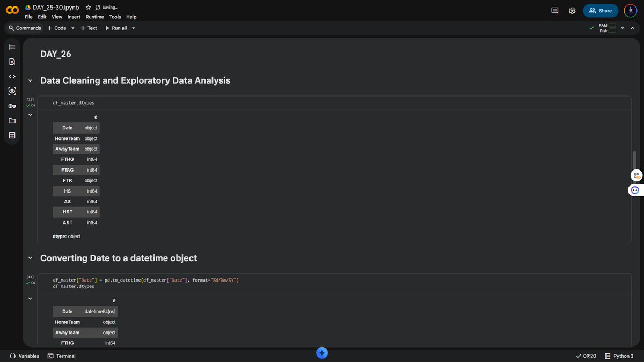Click the Google Drive file icon
This screenshot has width=644, height=362.
click(x=28, y=8)
